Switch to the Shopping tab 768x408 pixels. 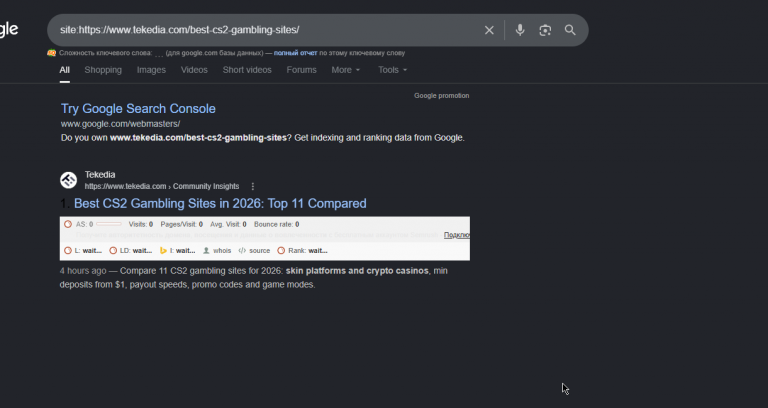pyautogui.click(x=103, y=70)
